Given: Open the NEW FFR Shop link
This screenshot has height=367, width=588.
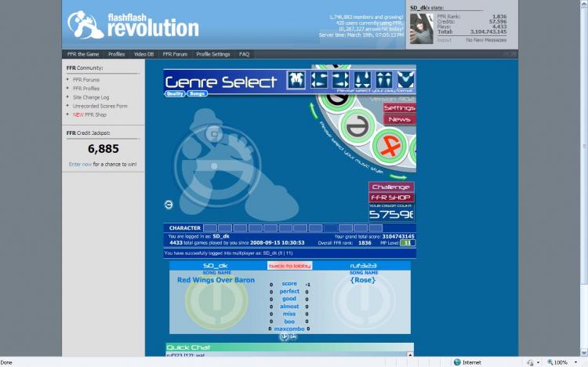Looking at the screenshot, I should [x=89, y=114].
